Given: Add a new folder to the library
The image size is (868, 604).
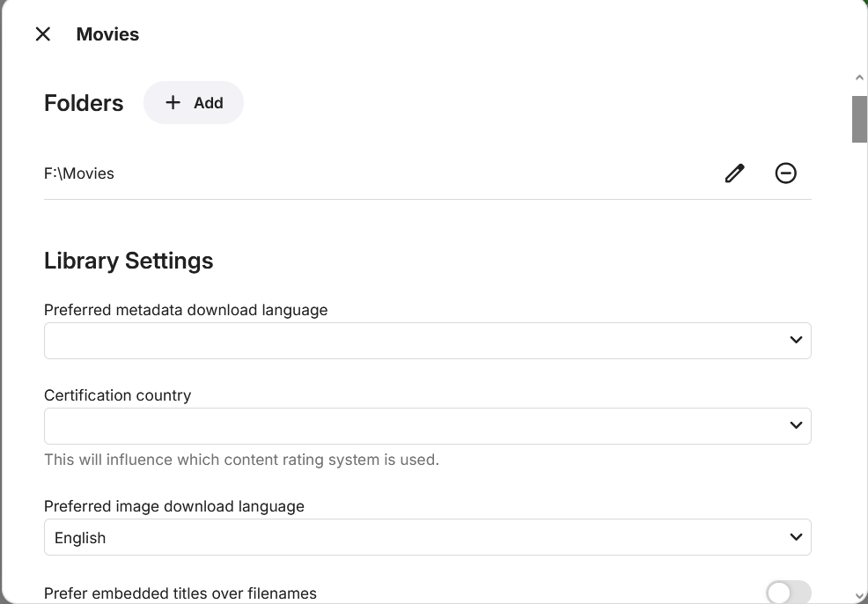Looking at the screenshot, I should pos(194,103).
